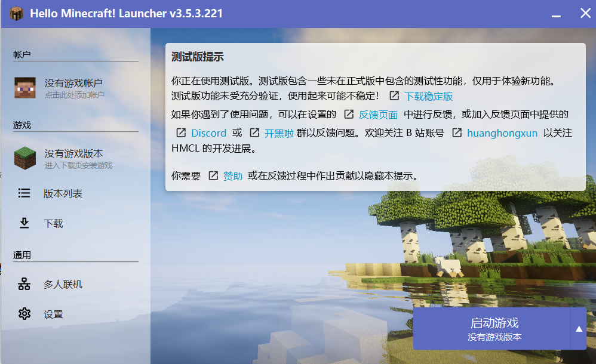
Task: Open the 反馈页面 feedback link
Action: coord(378,115)
